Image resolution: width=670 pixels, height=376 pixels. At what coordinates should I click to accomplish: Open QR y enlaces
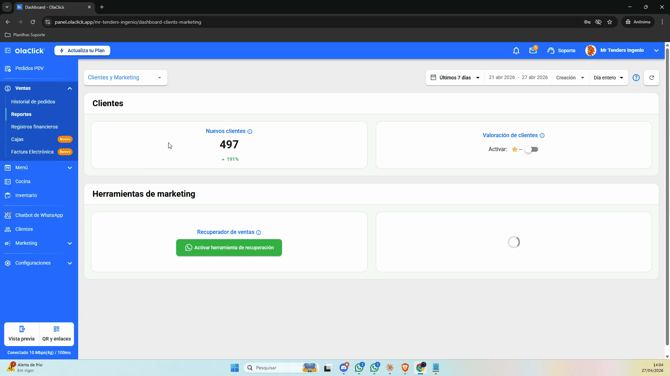(56, 333)
